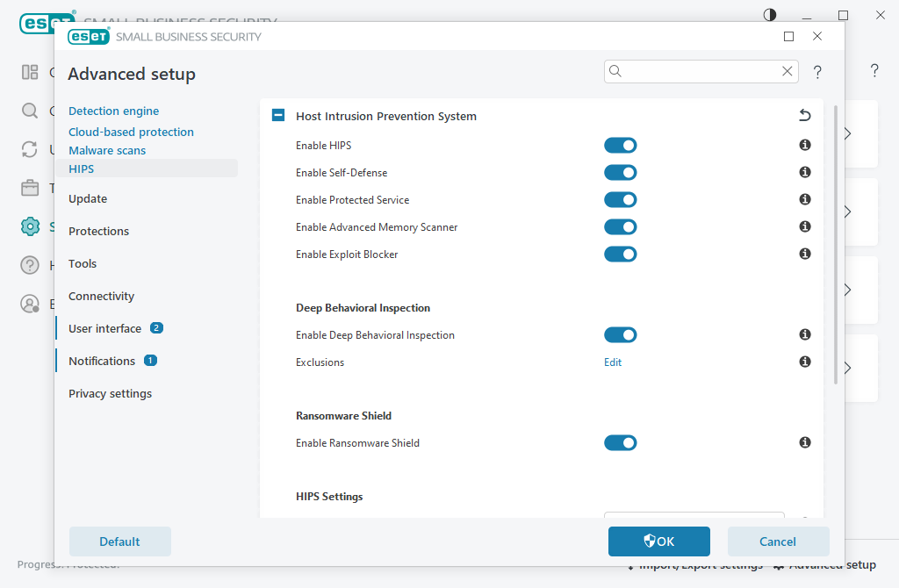
Task: Disable the Enable HIPS toggle
Action: tap(620, 146)
